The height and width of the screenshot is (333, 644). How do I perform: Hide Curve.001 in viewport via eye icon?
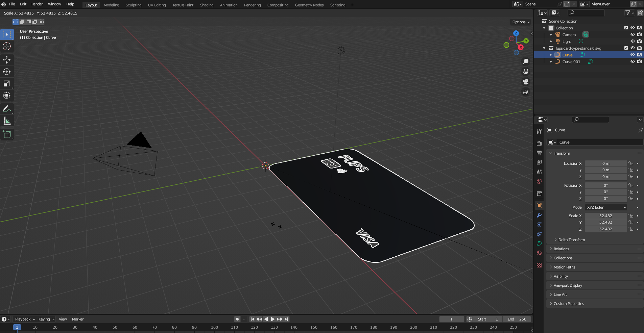point(633,61)
